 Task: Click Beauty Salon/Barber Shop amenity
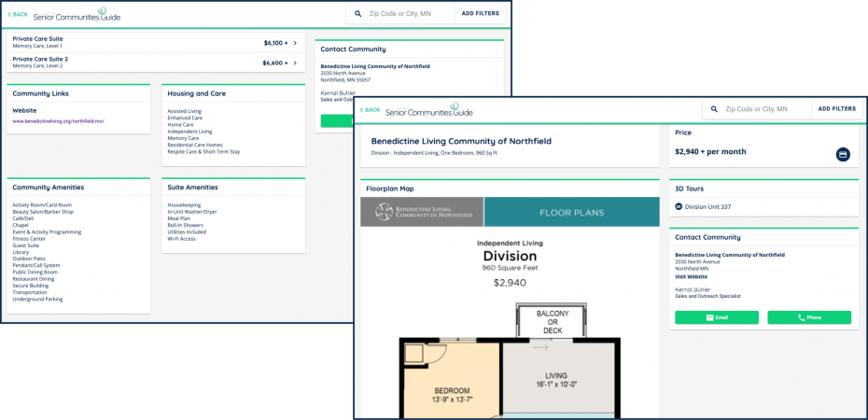click(x=43, y=211)
